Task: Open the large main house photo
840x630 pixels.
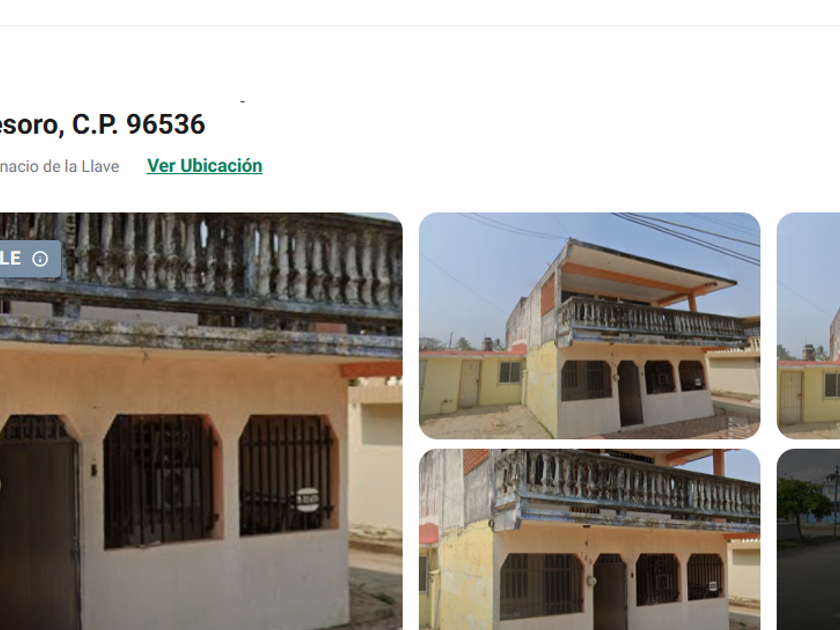Action: coord(201,421)
